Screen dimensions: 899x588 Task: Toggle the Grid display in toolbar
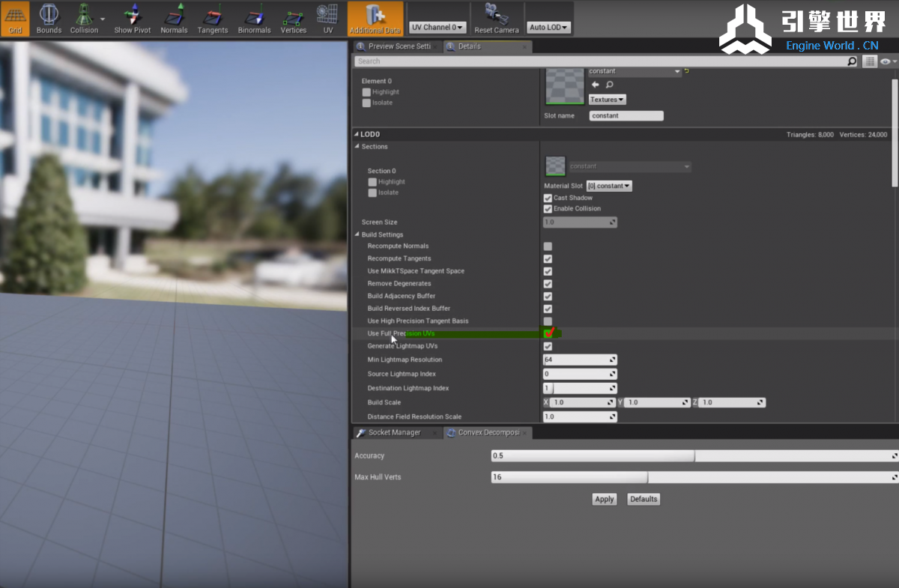point(15,19)
